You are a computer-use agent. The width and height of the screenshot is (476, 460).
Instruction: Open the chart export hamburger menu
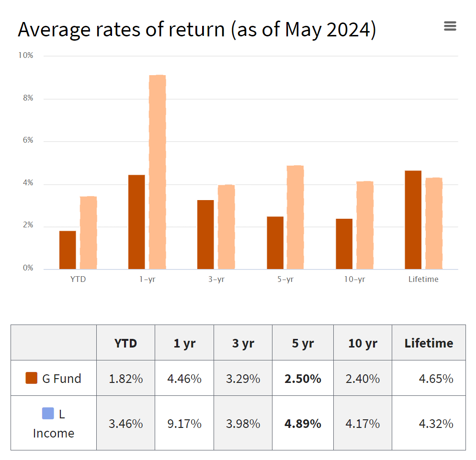(450, 26)
